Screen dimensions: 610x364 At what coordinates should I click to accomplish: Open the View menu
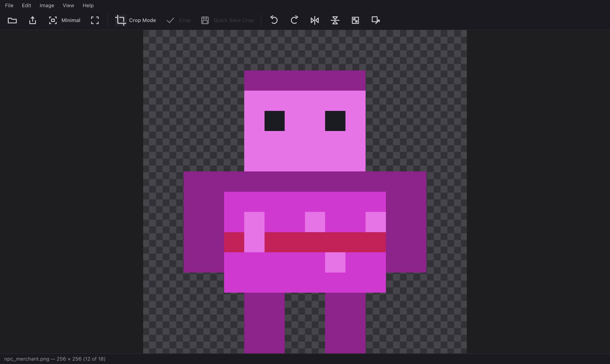[x=68, y=5]
